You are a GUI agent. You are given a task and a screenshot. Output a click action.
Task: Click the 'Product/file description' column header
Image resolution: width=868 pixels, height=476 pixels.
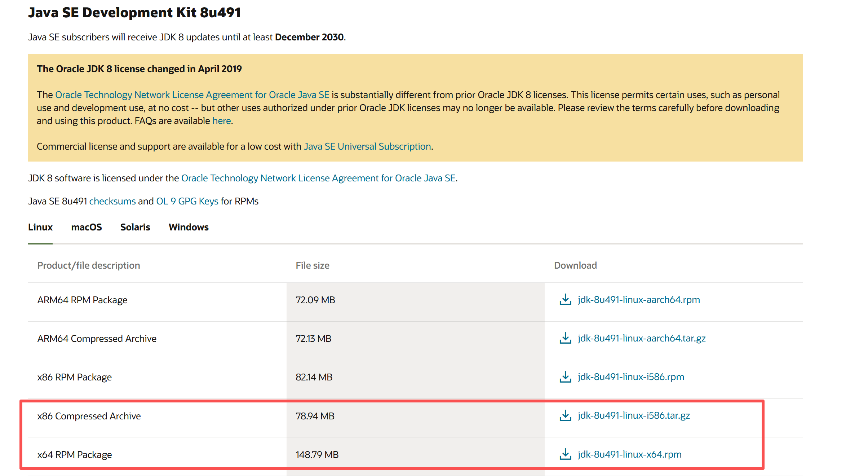pos(89,265)
